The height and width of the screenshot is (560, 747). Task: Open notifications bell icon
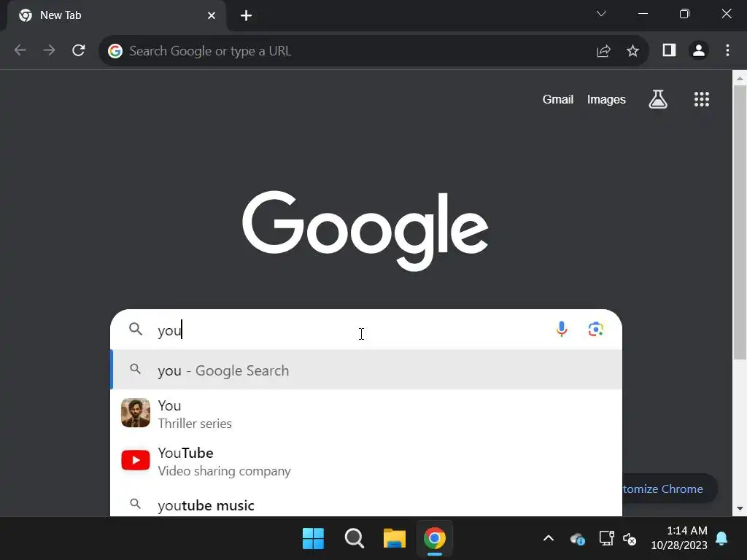pos(721,539)
